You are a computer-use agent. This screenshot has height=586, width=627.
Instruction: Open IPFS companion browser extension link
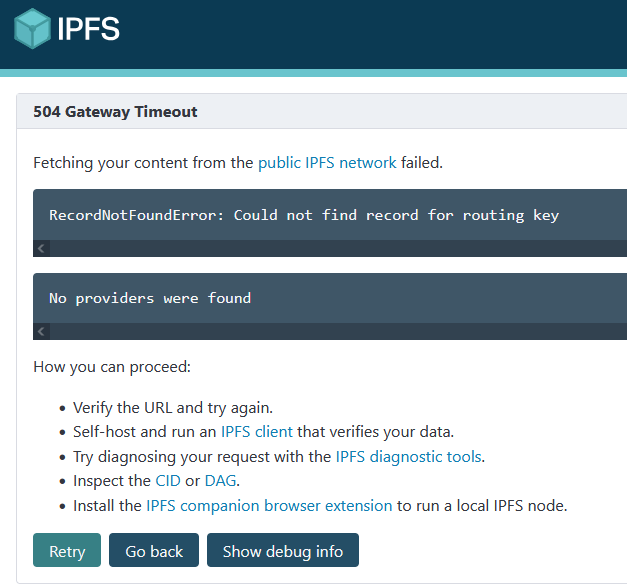(x=269, y=506)
